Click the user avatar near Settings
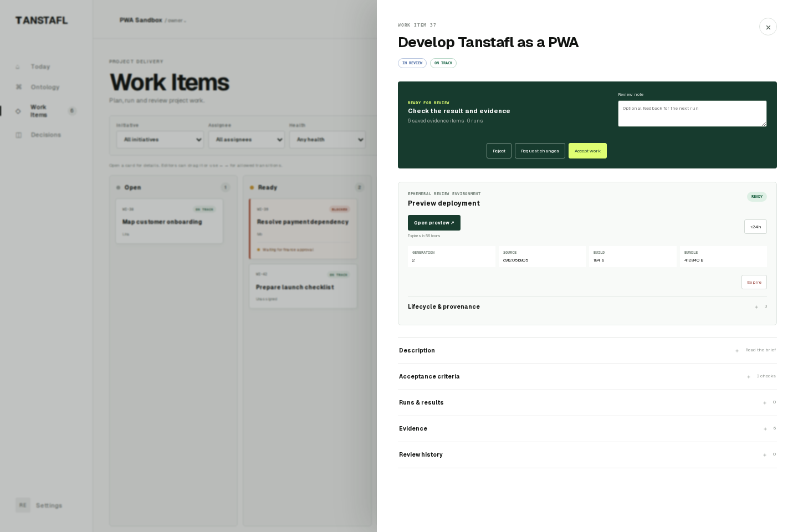Viewport: 798px width, 532px height. tap(23, 505)
